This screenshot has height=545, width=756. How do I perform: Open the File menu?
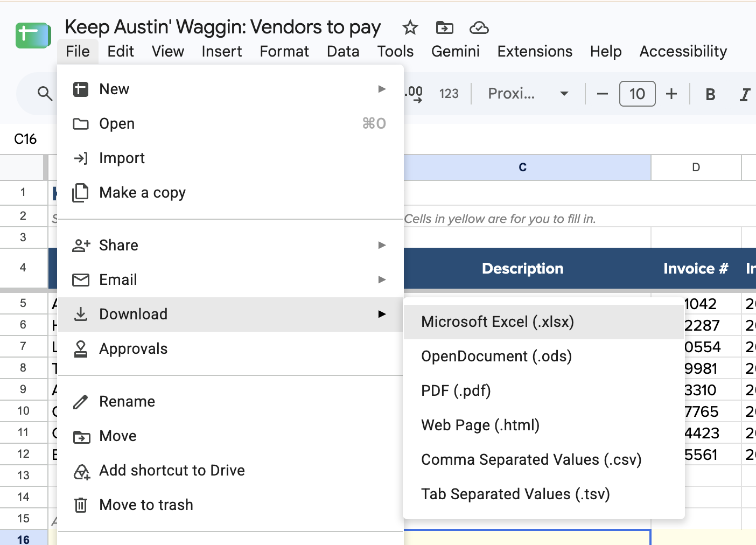tap(78, 51)
